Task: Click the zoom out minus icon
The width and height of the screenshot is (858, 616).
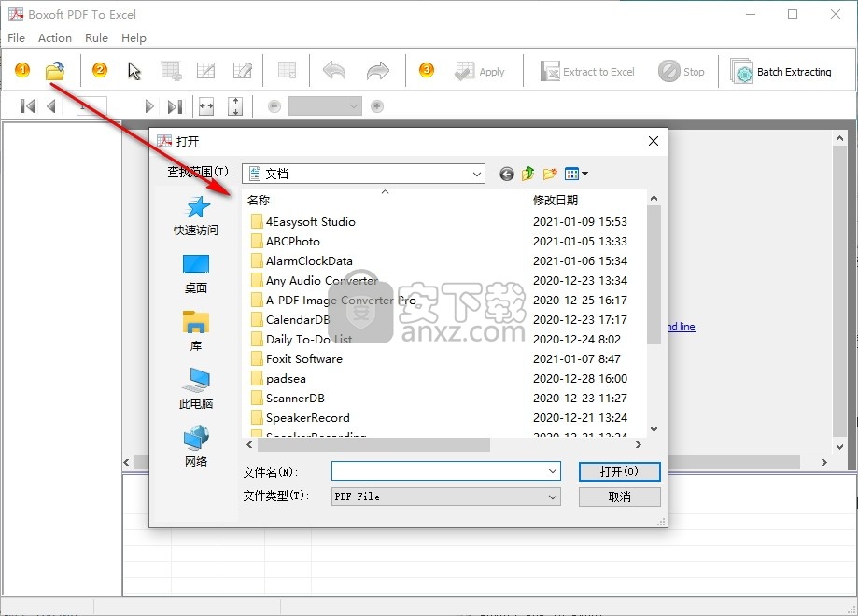Action: click(x=274, y=106)
